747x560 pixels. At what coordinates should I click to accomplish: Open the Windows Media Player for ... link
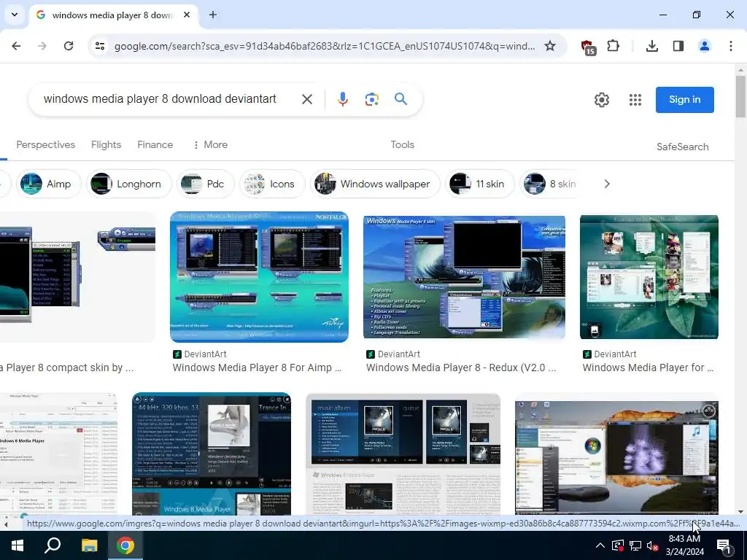[648, 367]
